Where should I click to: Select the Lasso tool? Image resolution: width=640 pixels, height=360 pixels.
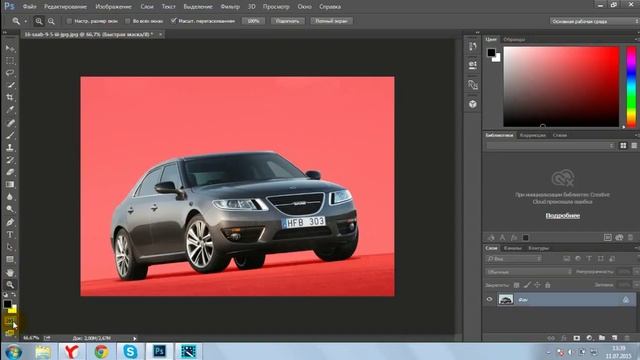tap(10, 73)
